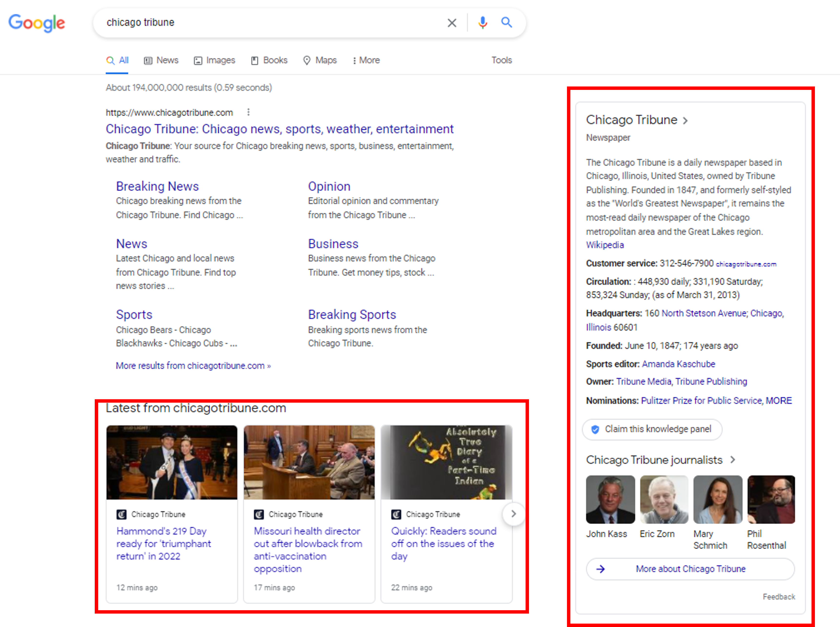Click Chicago, Illinois headquarters link

[685, 320]
